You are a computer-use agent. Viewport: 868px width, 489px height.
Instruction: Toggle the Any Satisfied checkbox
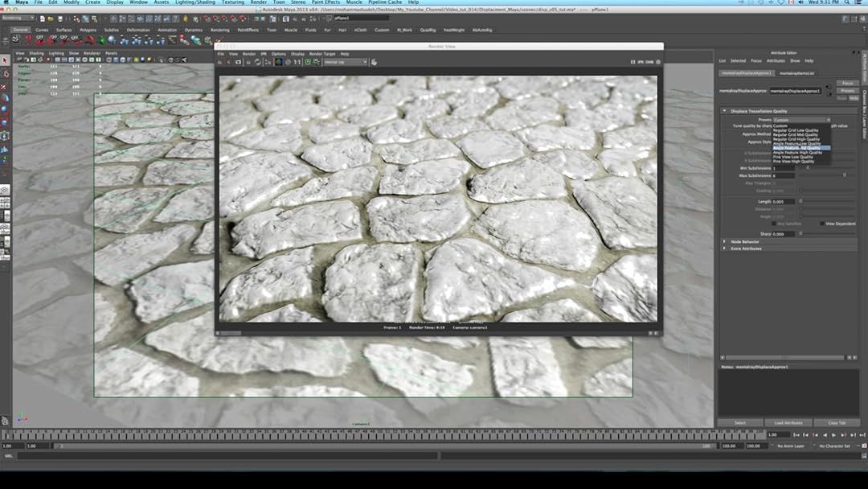774,223
